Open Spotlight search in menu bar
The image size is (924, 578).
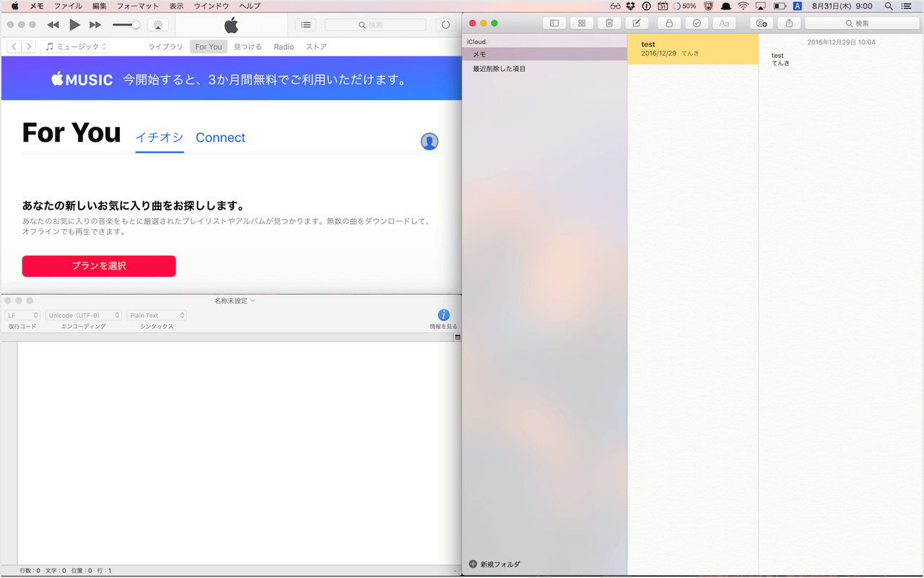[887, 6]
